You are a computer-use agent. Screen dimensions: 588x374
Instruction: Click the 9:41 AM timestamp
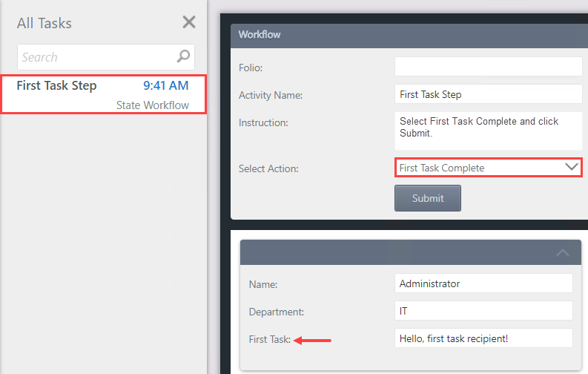point(166,85)
